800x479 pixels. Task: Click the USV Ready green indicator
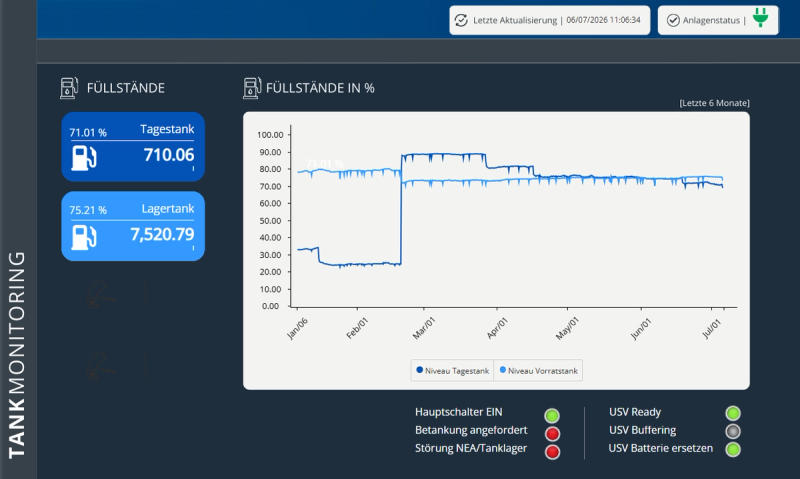point(733,413)
